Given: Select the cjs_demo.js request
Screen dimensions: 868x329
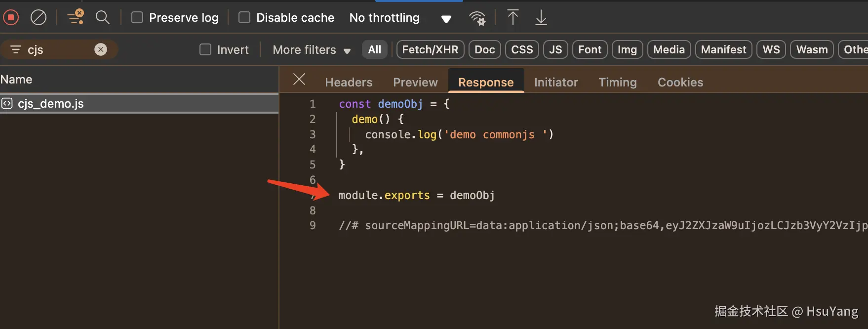Looking at the screenshot, I should pos(51,103).
